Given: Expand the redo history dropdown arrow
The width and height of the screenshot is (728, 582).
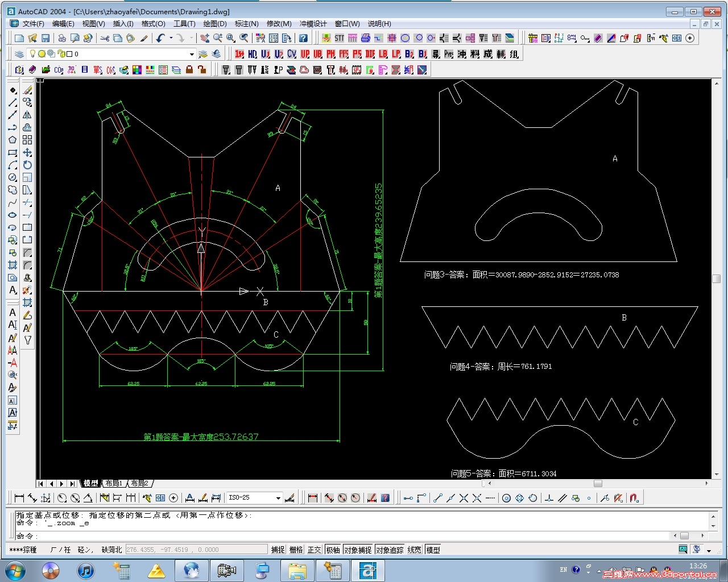Looking at the screenshot, I should tap(191, 38).
